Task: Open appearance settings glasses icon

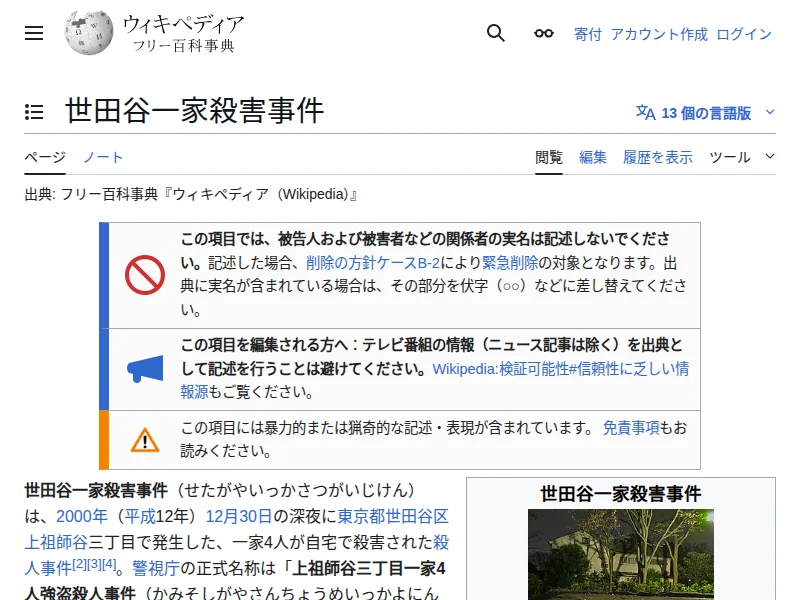Action: tap(543, 33)
